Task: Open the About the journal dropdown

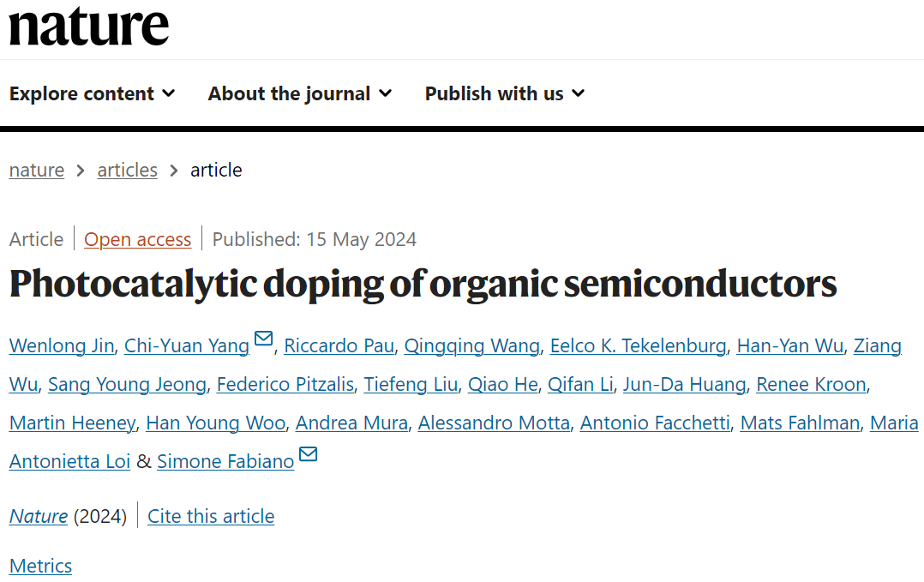Action: point(300,93)
